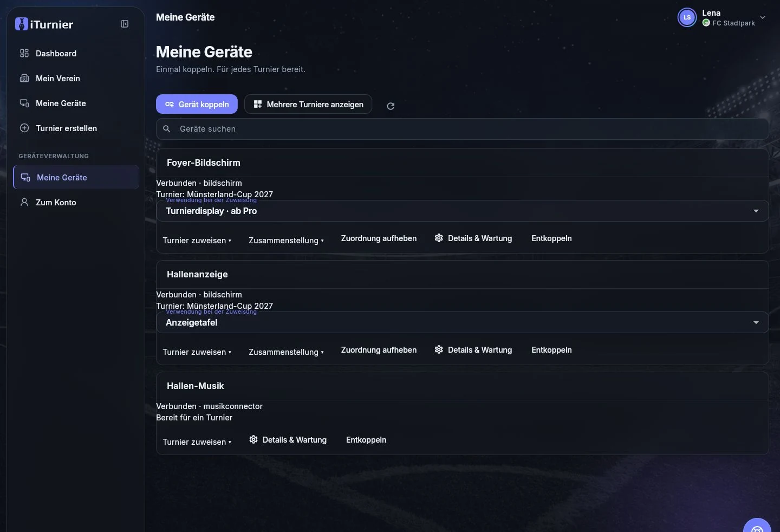Click the text Verbunden · musikconnector
This screenshot has height=532, width=780.
(209, 406)
